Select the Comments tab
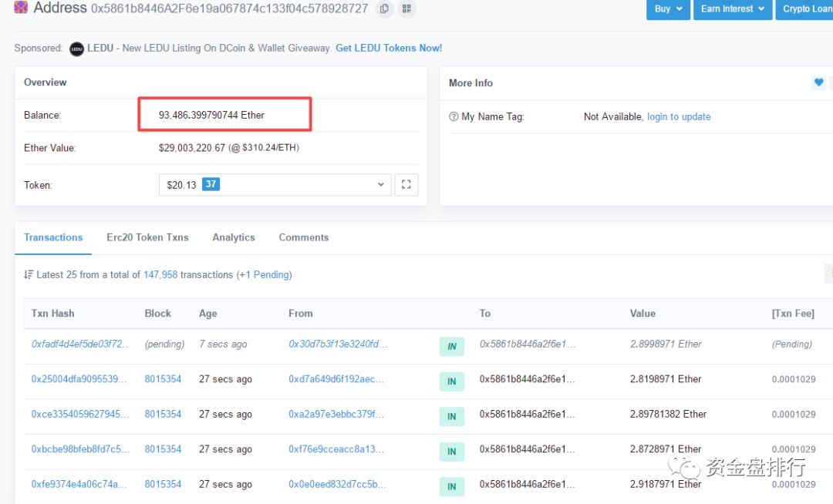833x504 pixels. pyautogui.click(x=304, y=237)
